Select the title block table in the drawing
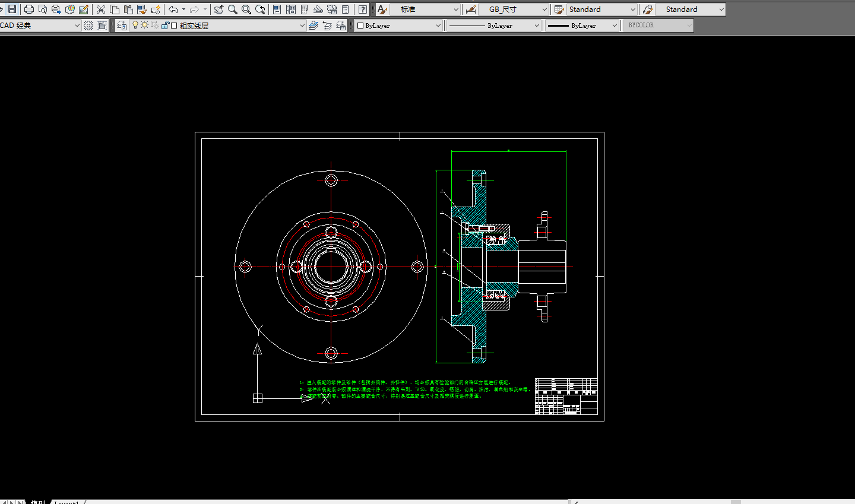855x504 pixels. 566,396
